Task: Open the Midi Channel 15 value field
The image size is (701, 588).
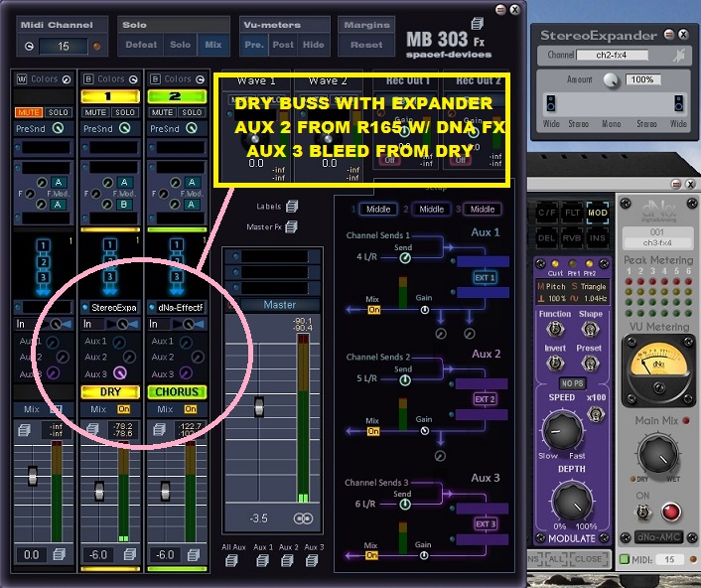Action: pos(63,46)
